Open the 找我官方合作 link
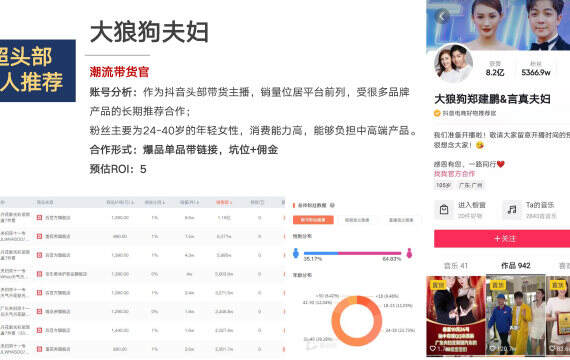Screen dimensions: 570x360 pyautogui.click(x=454, y=174)
